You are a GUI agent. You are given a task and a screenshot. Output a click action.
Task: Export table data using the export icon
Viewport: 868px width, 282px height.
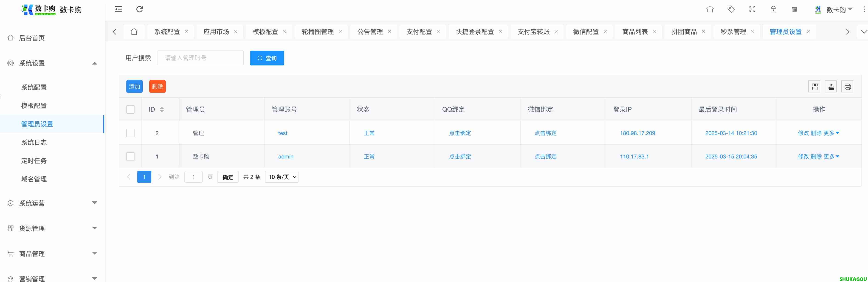pos(831,86)
